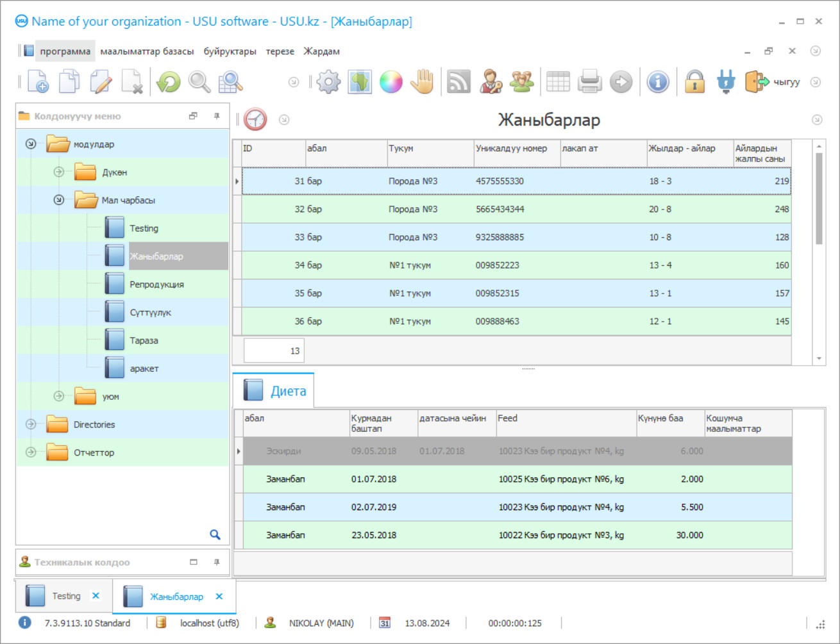The height and width of the screenshot is (644, 840).
Task: Click the map icon in toolbar
Action: 360,82
